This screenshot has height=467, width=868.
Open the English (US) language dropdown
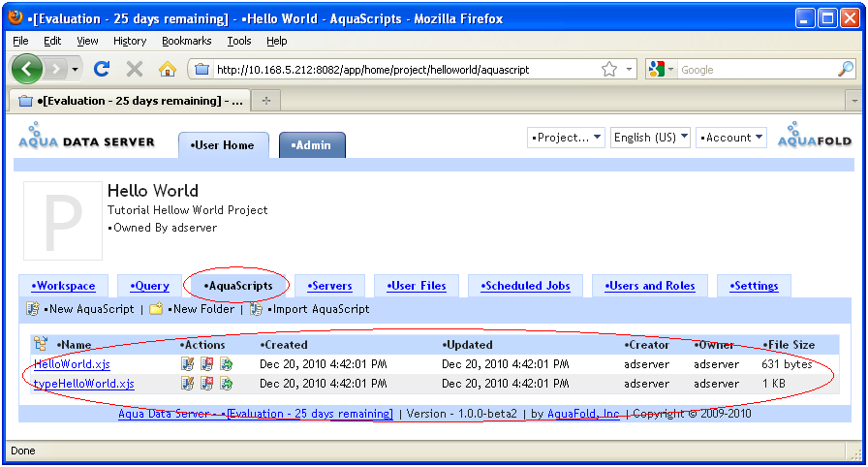pos(650,138)
